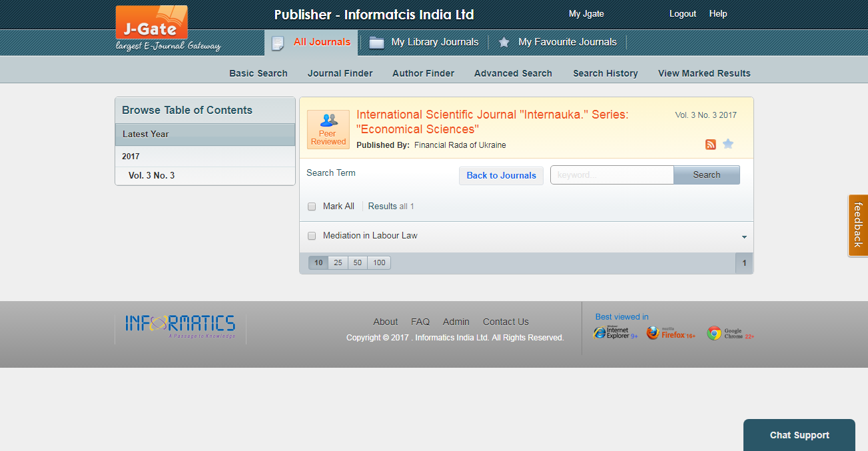Click Back to Journals button
Viewport: 868px width, 451px height.
point(501,175)
